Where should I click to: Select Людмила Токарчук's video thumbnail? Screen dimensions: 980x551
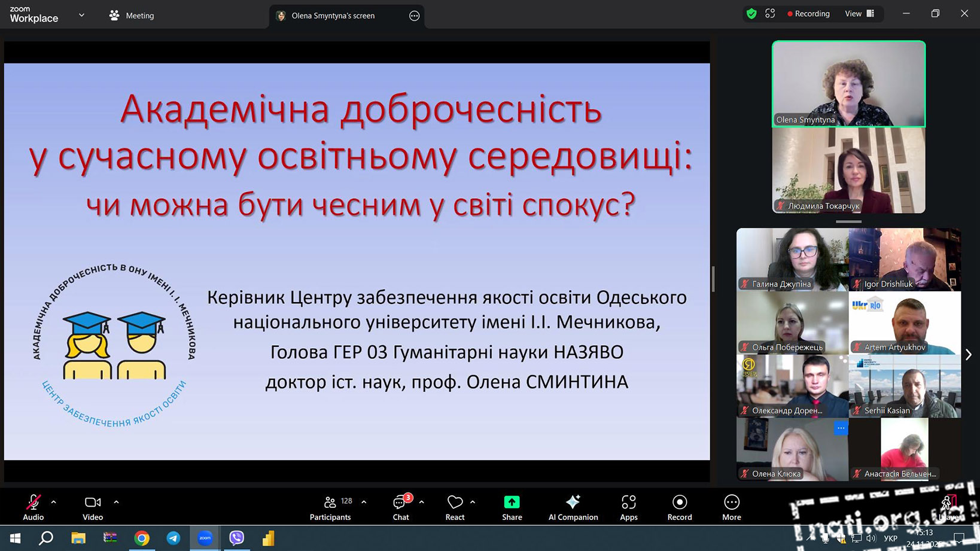848,171
